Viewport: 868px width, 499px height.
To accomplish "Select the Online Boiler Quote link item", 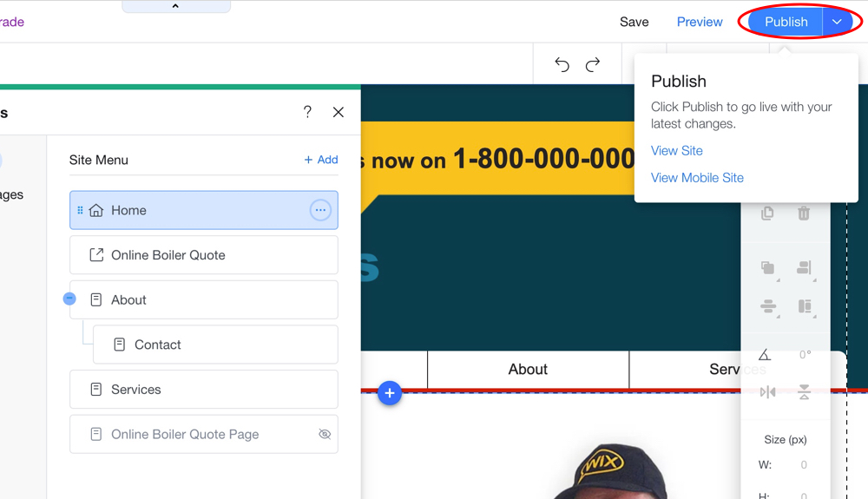I will 204,255.
